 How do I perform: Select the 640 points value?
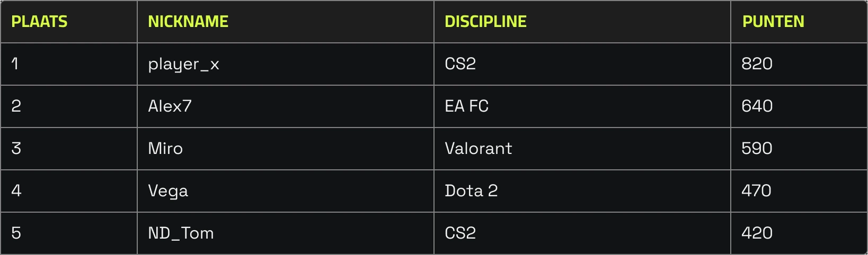pyautogui.click(x=757, y=106)
